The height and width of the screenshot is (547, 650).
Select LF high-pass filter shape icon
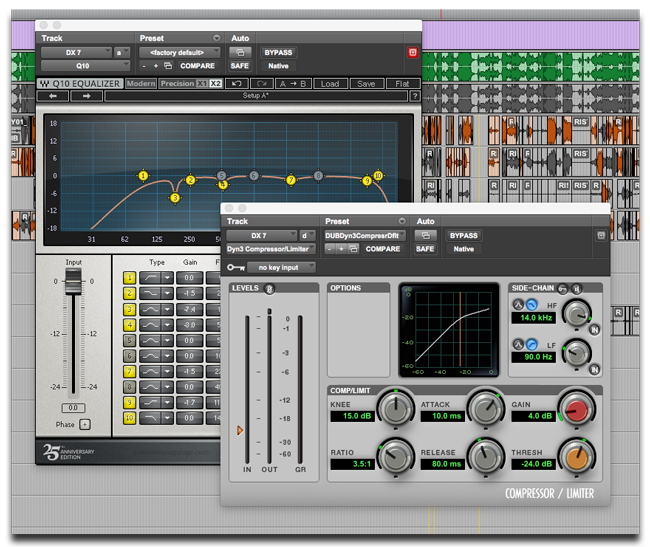point(531,344)
